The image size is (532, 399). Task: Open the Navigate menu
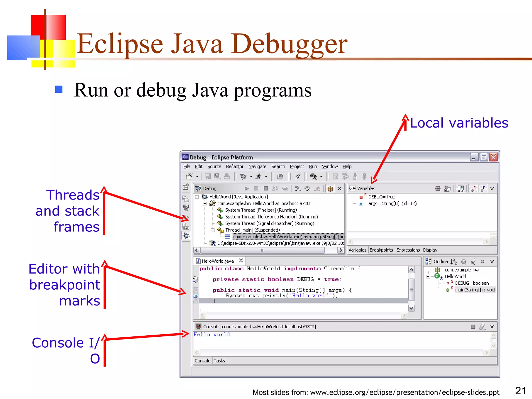[257, 167]
